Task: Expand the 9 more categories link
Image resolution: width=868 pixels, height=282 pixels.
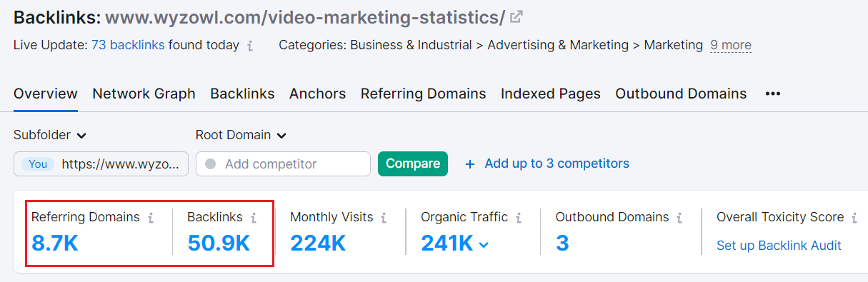Action: click(x=731, y=46)
